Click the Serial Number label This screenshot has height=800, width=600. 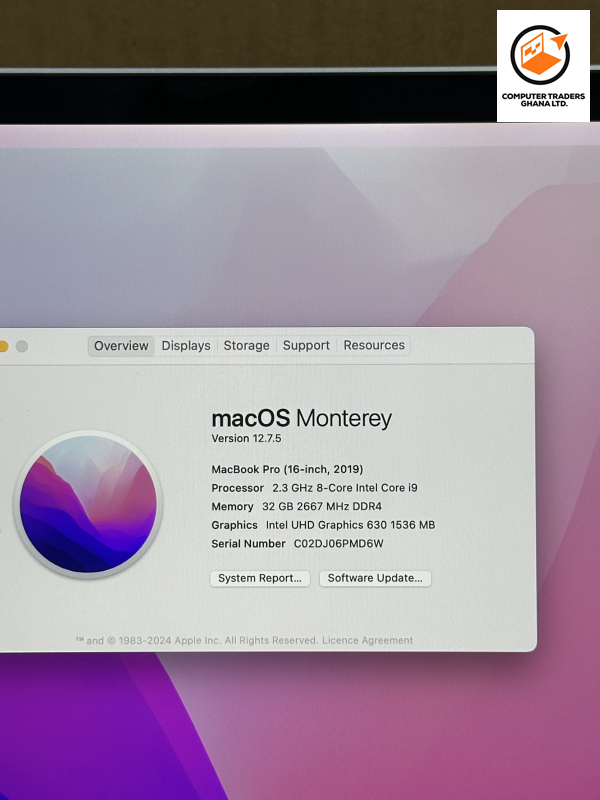(248, 544)
